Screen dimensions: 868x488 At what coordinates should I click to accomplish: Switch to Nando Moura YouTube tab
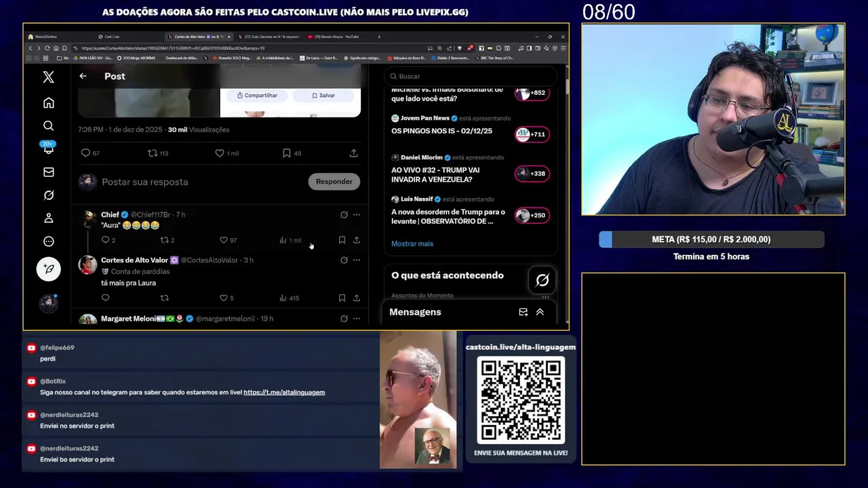coord(337,37)
